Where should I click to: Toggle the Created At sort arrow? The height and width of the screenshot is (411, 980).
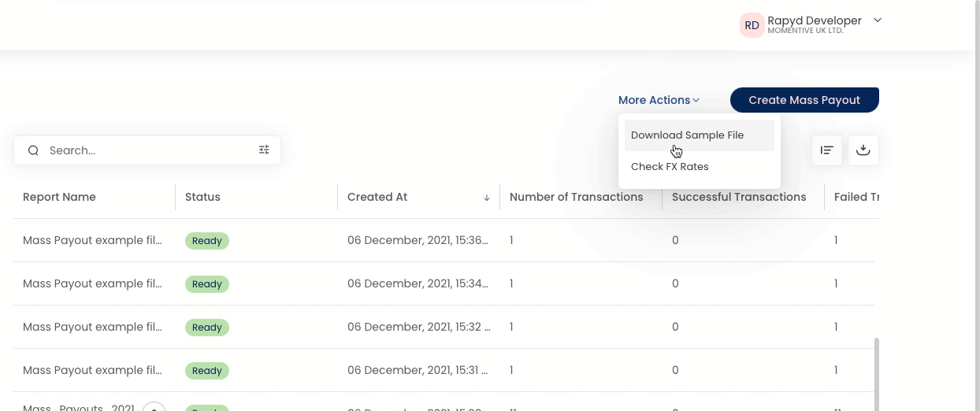tap(487, 198)
